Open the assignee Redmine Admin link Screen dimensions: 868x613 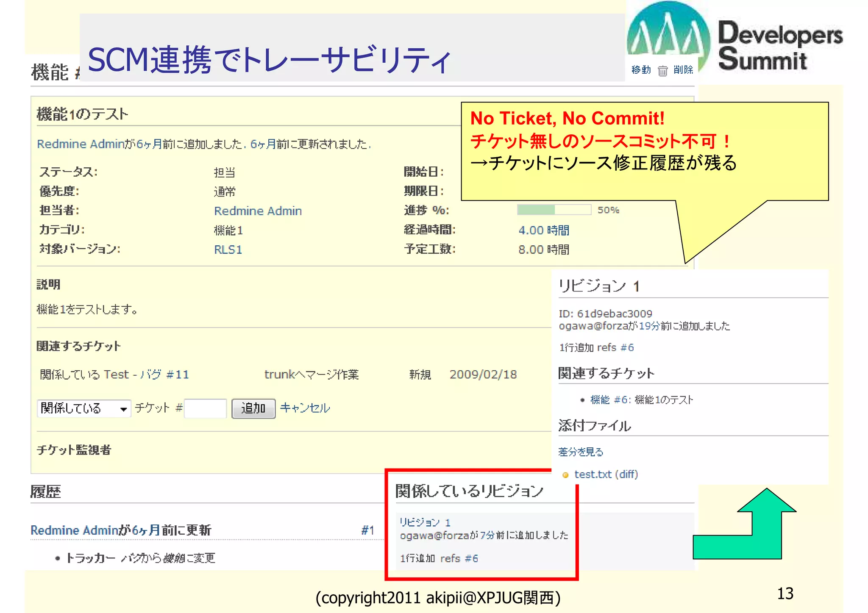click(x=258, y=211)
